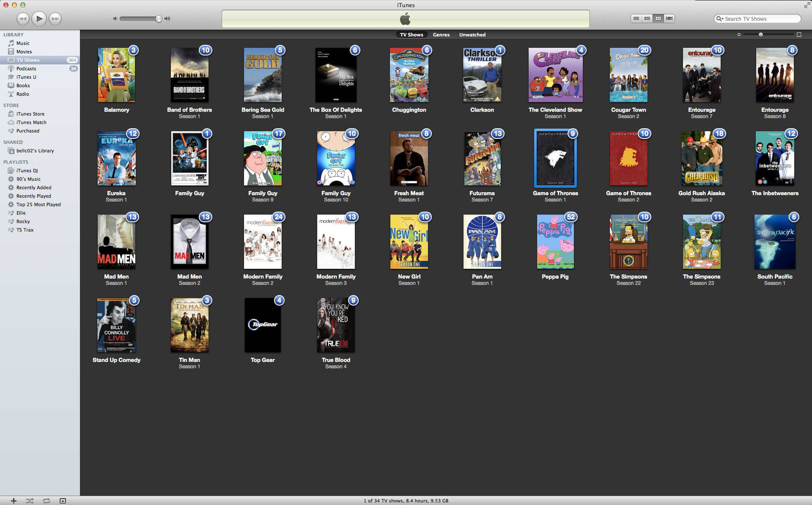Switch to album list view icon

647,19
